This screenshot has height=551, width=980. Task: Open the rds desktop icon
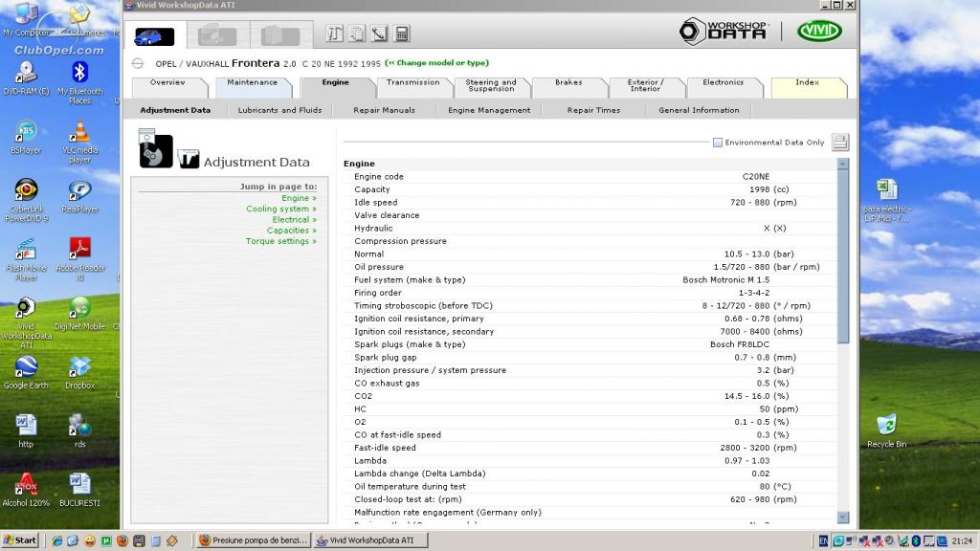point(79,431)
